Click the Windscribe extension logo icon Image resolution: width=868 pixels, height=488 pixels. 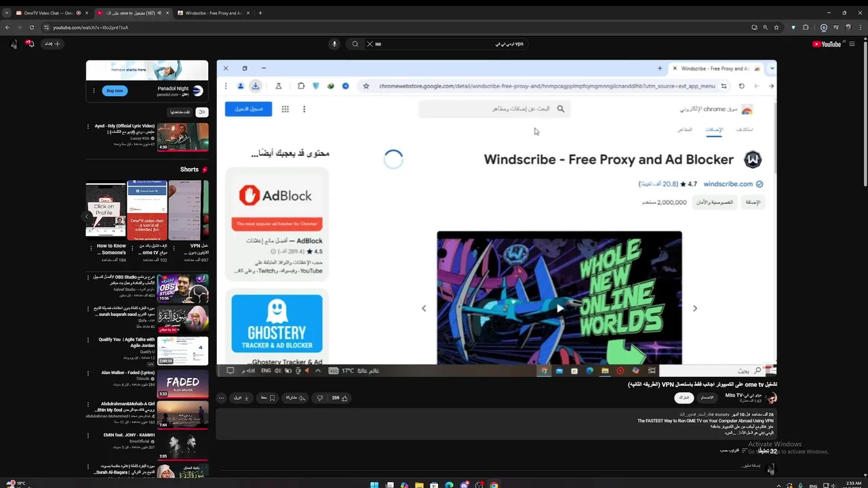tap(753, 160)
